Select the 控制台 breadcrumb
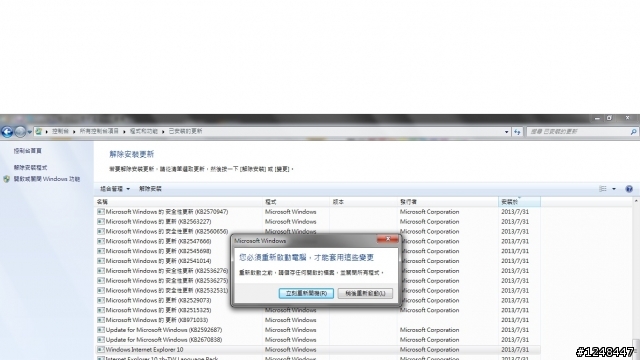Viewport: 640px width, 360px height. pyautogui.click(x=60, y=131)
